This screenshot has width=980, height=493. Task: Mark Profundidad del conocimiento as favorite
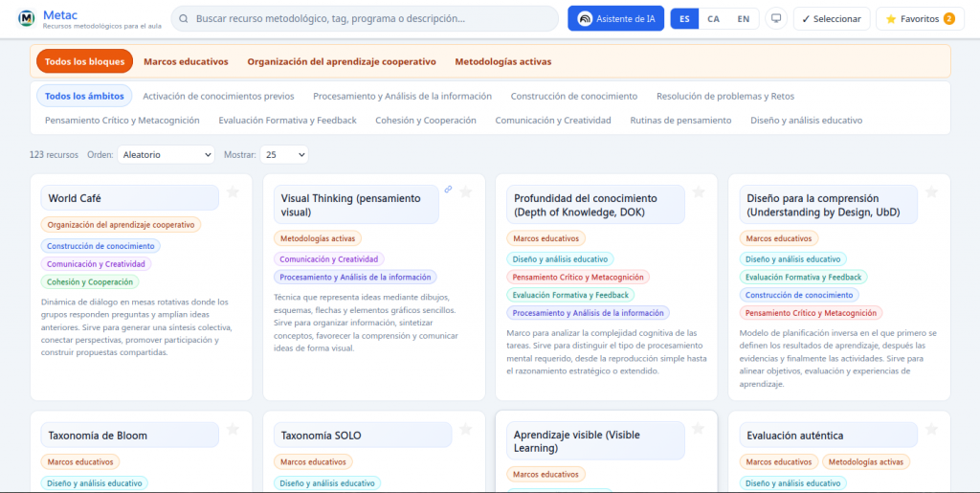[699, 192]
